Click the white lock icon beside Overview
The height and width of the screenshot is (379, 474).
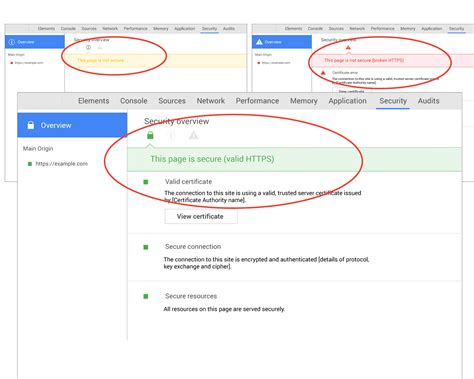click(x=31, y=125)
